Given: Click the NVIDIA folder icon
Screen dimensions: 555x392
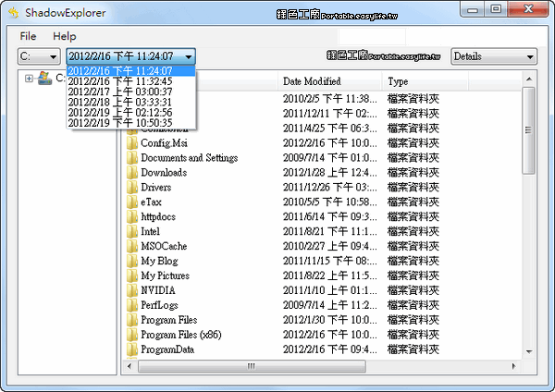Looking at the screenshot, I should coord(132,290).
